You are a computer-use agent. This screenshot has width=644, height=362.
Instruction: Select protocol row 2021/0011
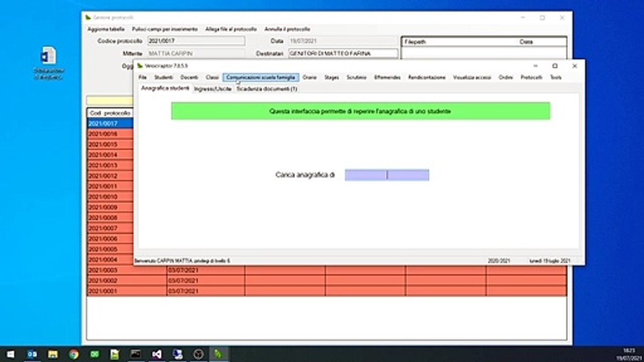[x=110, y=187]
